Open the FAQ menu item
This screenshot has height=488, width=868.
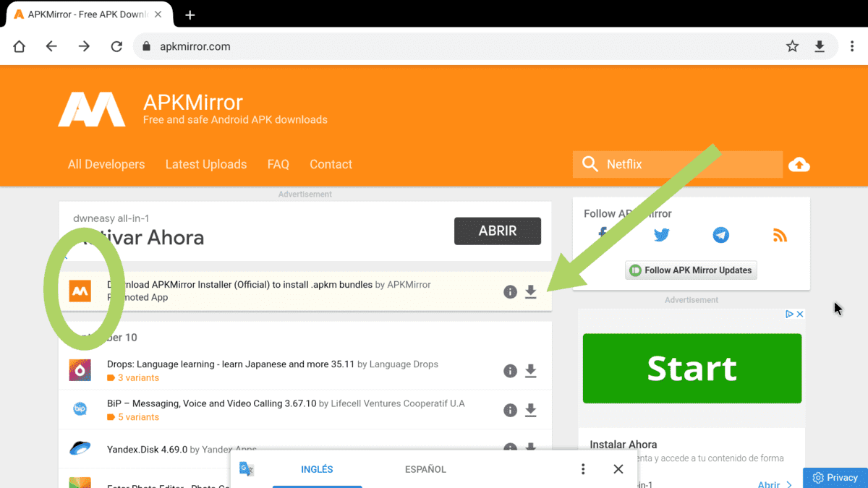(278, 164)
